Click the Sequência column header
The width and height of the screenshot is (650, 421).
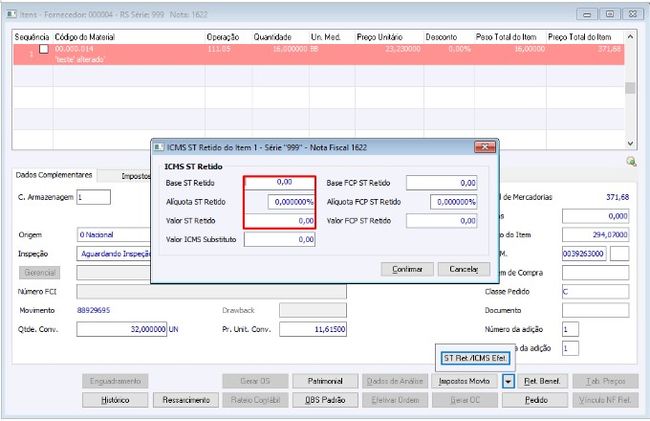(32, 37)
